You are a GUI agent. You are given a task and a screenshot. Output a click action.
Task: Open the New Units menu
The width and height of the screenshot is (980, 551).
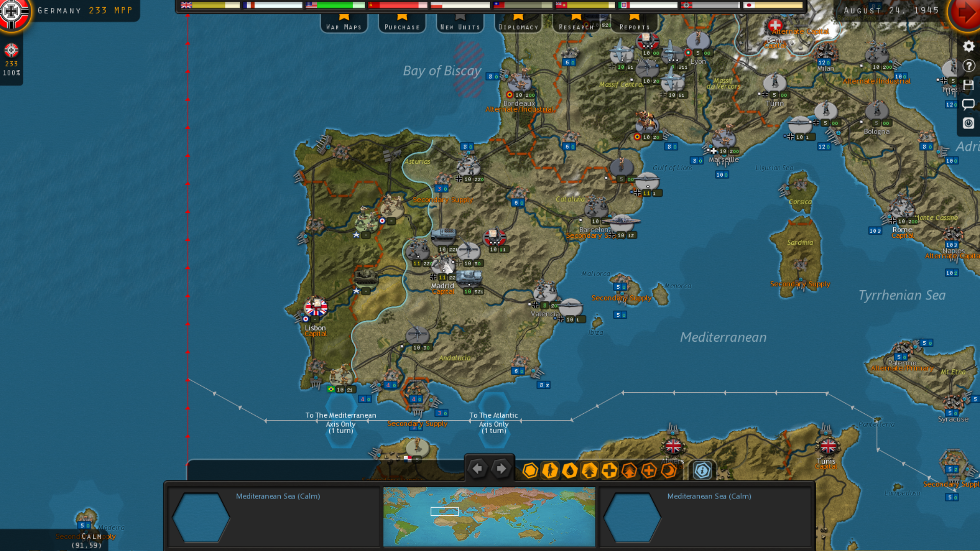coord(460,23)
